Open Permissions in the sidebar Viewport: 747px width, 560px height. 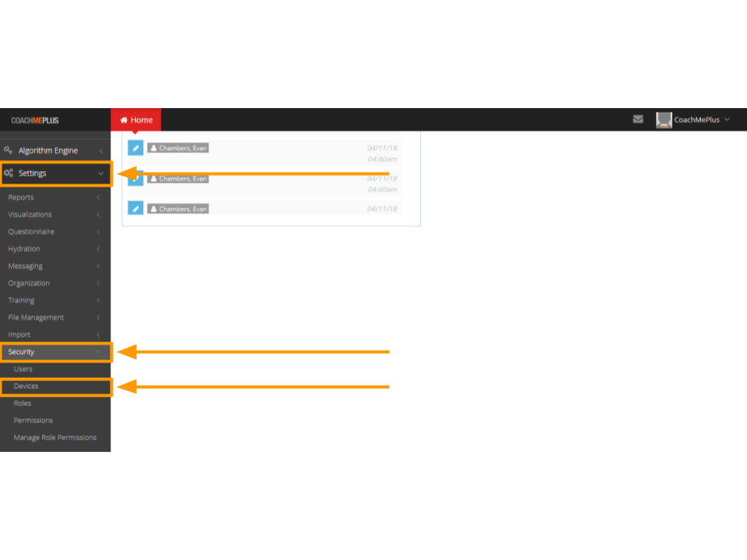pos(33,421)
